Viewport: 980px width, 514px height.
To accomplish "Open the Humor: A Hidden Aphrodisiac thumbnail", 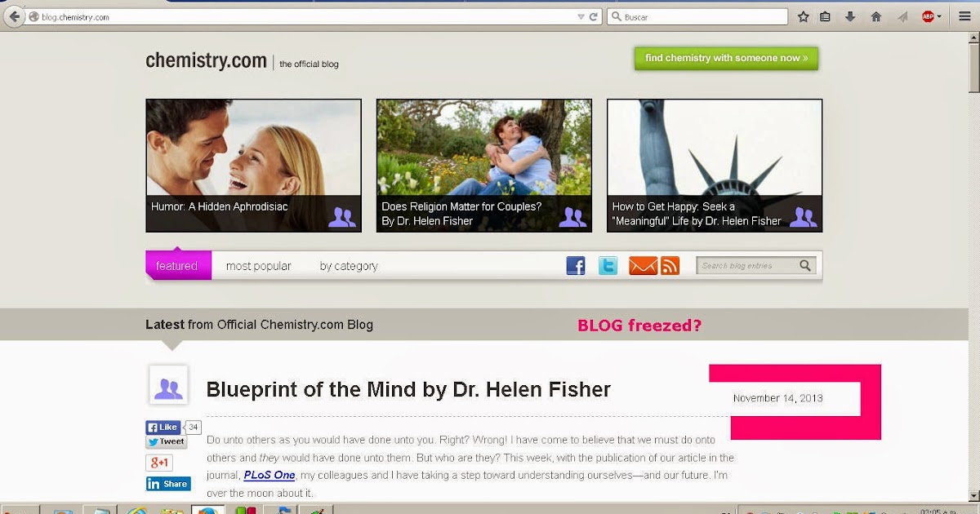I will point(253,166).
